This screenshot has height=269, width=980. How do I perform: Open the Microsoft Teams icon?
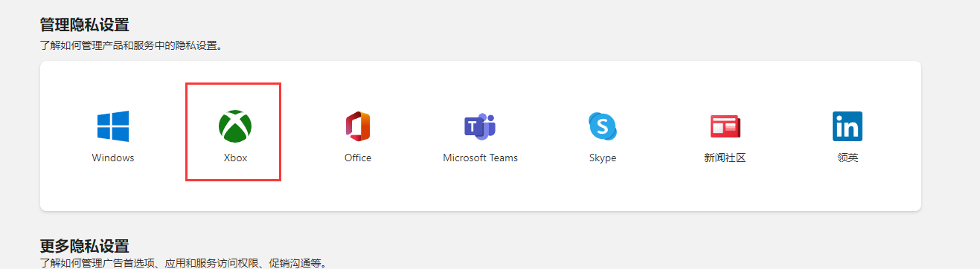(480, 126)
